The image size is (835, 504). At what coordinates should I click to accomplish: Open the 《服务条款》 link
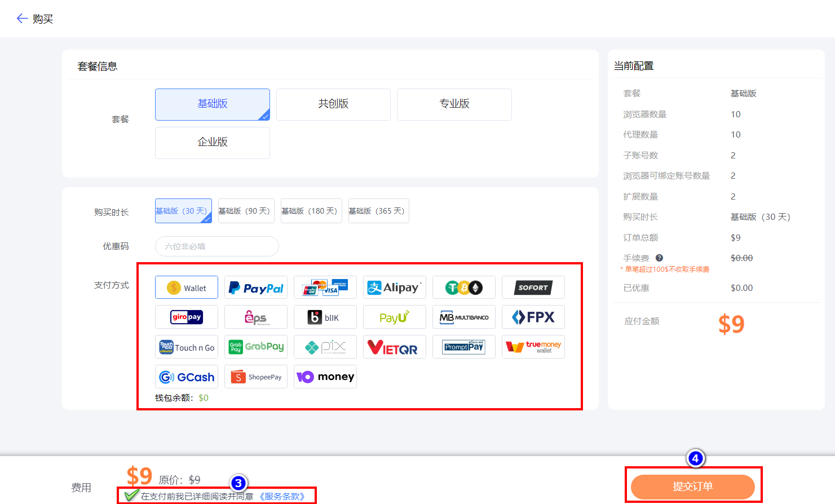(282, 496)
